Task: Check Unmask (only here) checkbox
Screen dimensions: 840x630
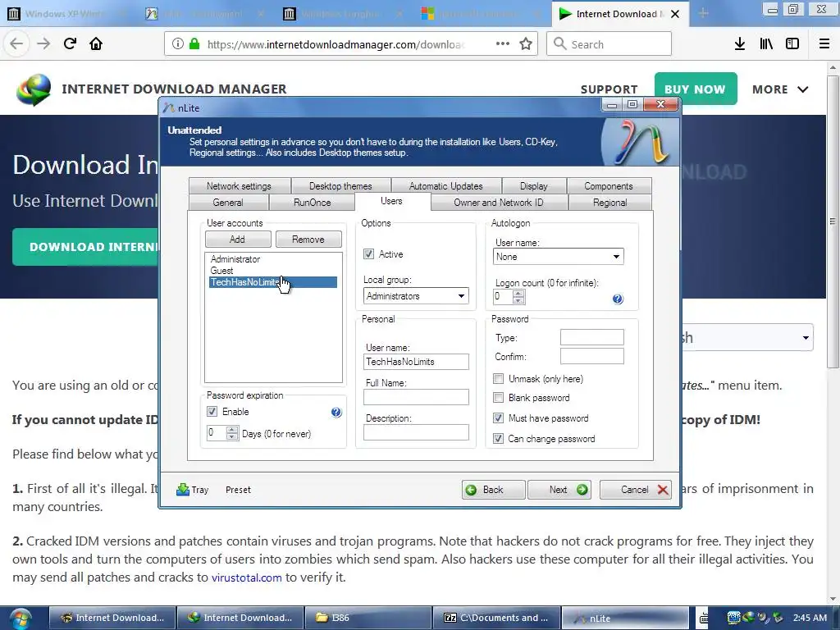Action: [x=498, y=379]
